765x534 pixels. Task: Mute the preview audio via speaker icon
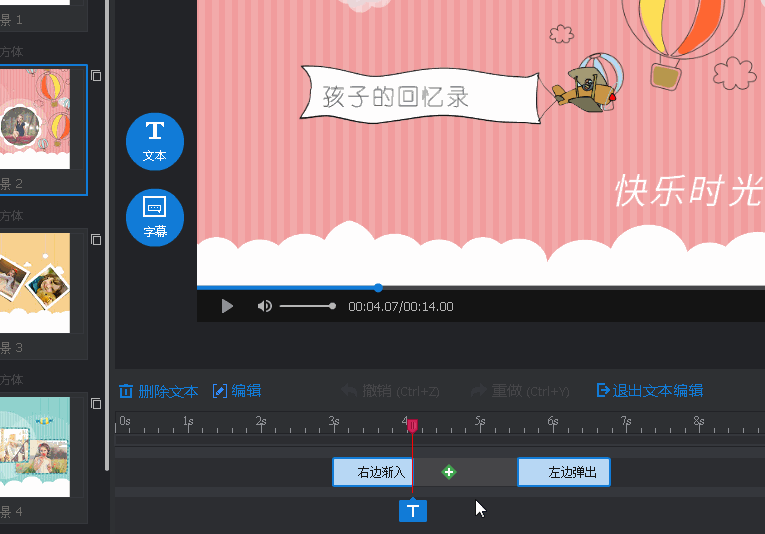point(264,306)
